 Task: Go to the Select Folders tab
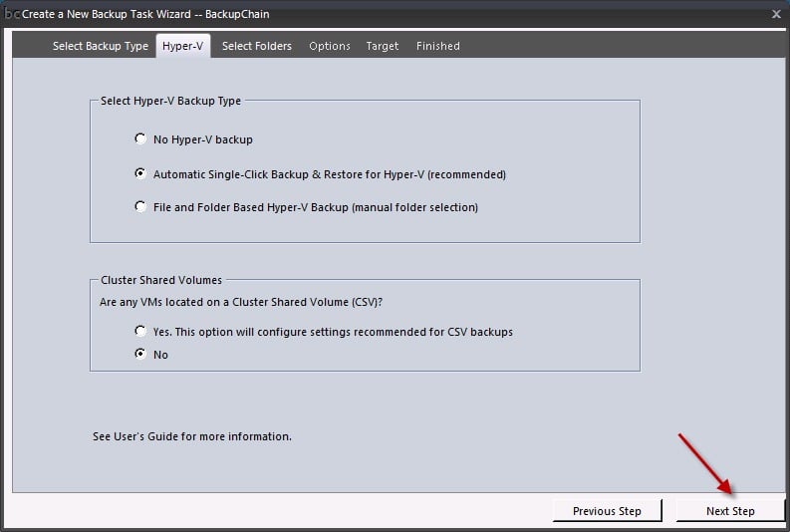[257, 46]
